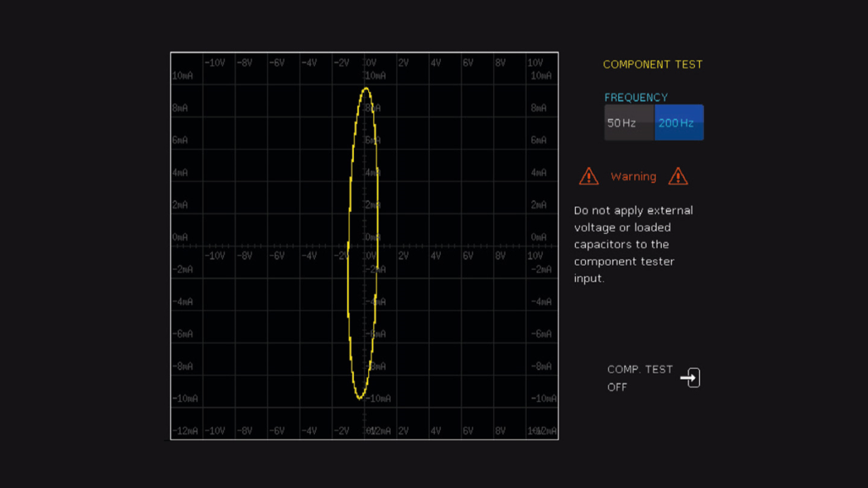Click the 8V label on the top axis row
868x488 pixels.
[500, 63]
